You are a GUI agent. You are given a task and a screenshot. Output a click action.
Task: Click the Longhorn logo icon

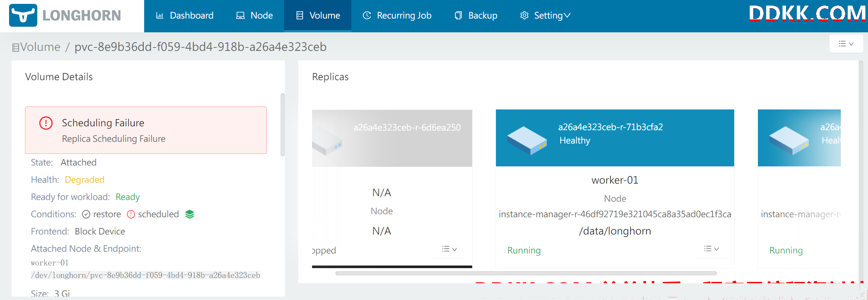pos(23,16)
